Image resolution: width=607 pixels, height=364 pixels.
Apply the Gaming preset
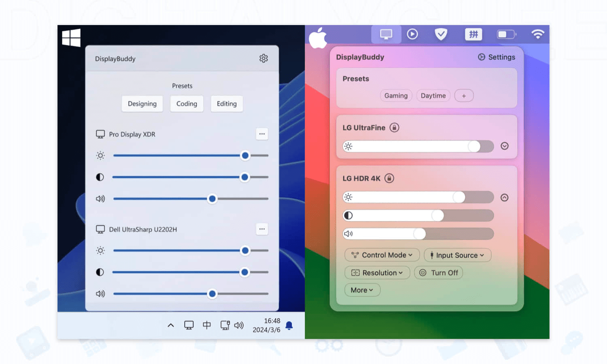click(396, 95)
